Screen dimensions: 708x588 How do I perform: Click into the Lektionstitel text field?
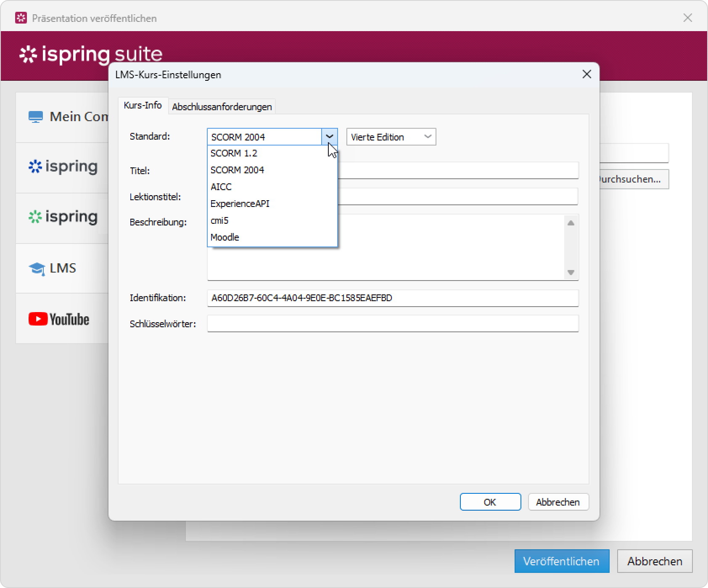coord(458,196)
